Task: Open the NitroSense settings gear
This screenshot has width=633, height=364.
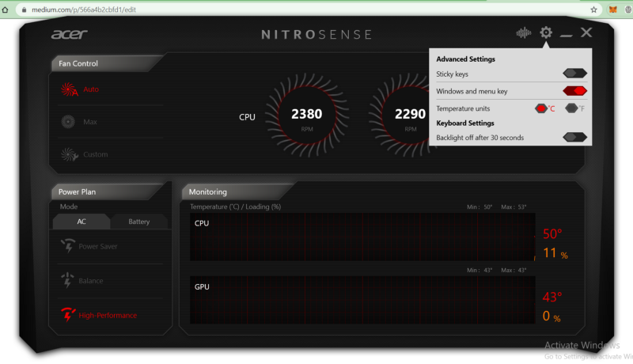Action: 545,32
